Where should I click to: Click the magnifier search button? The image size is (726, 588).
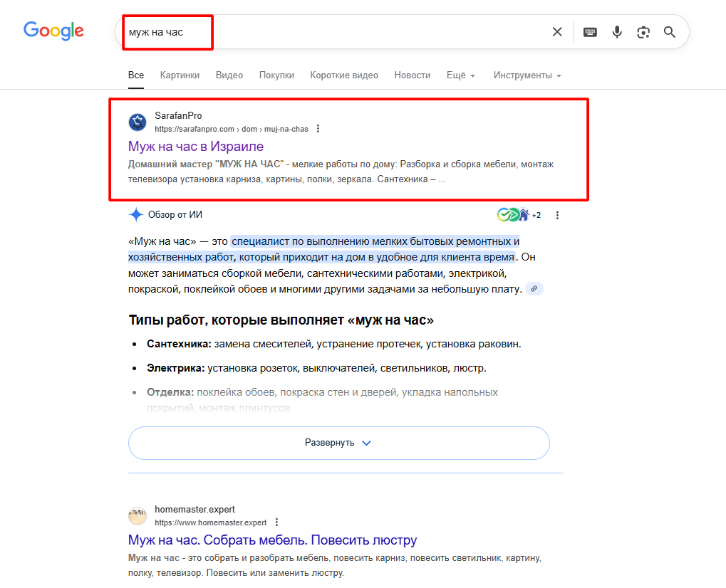click(x=670, y=32)
